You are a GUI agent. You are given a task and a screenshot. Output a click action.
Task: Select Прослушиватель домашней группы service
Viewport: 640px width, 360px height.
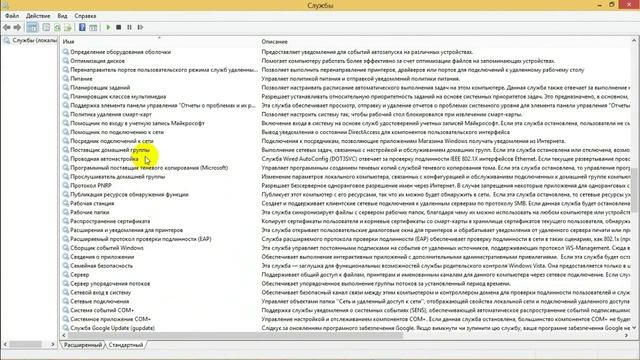pos(118,177)
